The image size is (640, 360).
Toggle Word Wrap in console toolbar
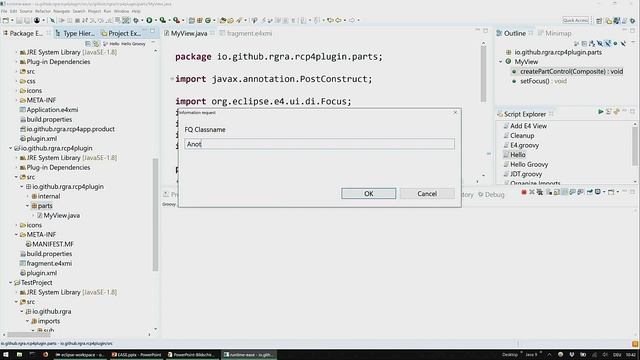[564, 192]
